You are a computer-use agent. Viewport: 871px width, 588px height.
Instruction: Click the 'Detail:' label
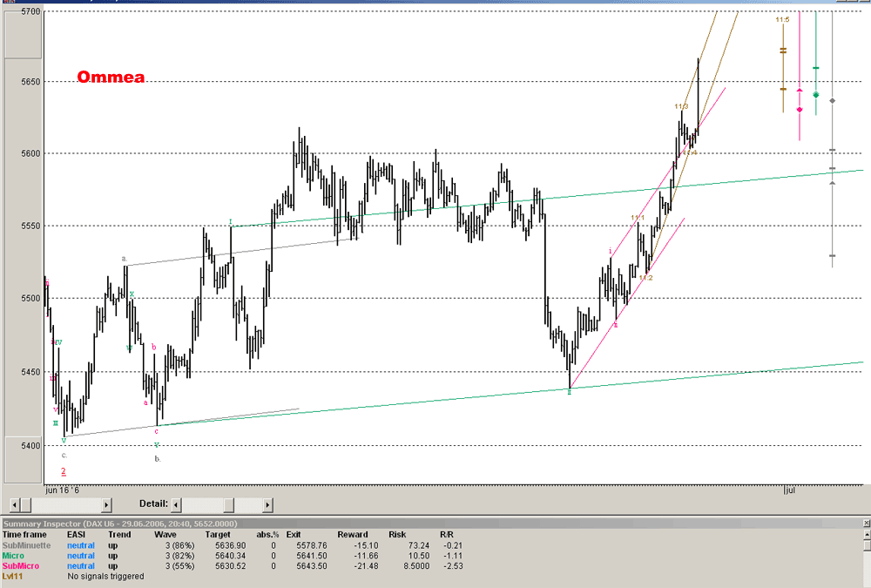[153, 504]
